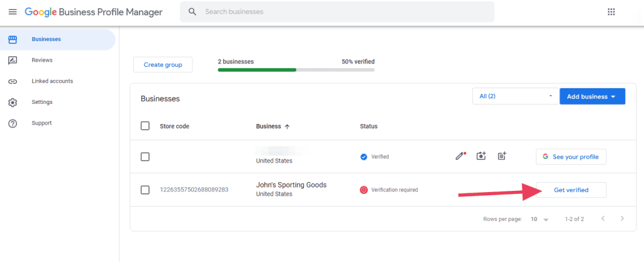644x262 pixels.
Task: Click See your profile button
Action: [x=571, y=157]
